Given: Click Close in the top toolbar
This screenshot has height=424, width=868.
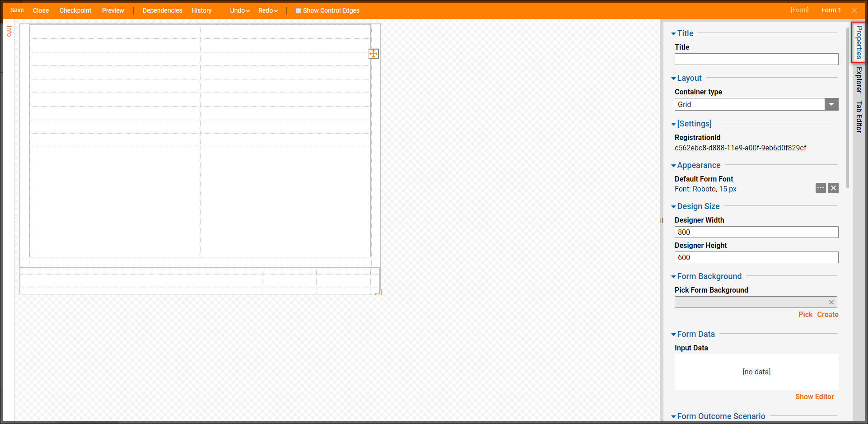Looking at the screenshot, I should (41, 10).
